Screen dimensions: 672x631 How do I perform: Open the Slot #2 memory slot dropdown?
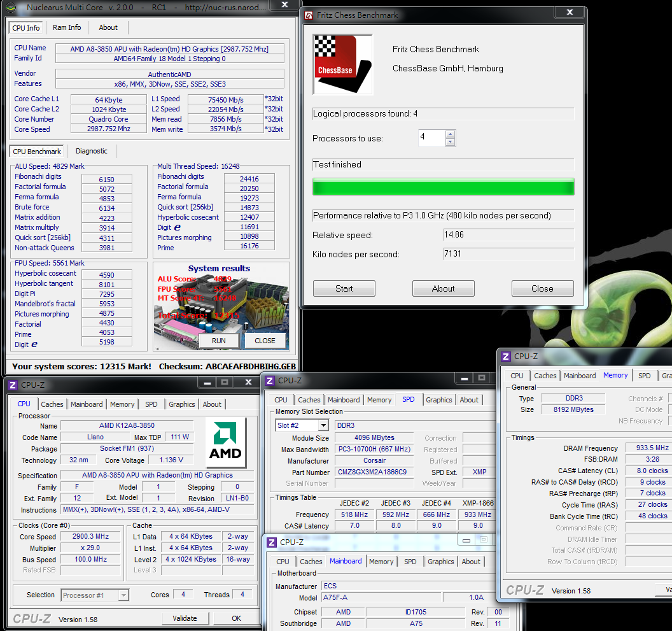click(323, 425)
